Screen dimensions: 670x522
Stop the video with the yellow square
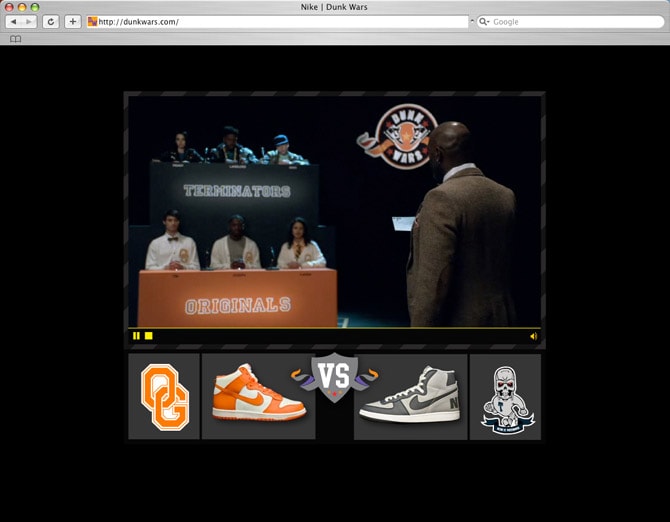(148, 336)
